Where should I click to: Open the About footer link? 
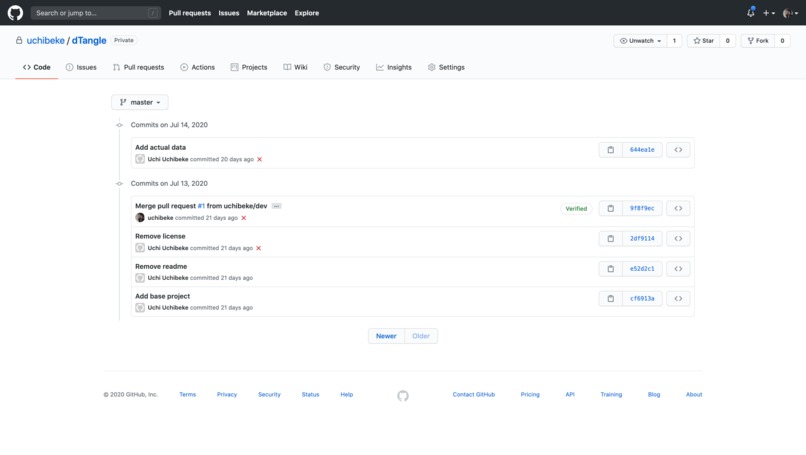694,394
